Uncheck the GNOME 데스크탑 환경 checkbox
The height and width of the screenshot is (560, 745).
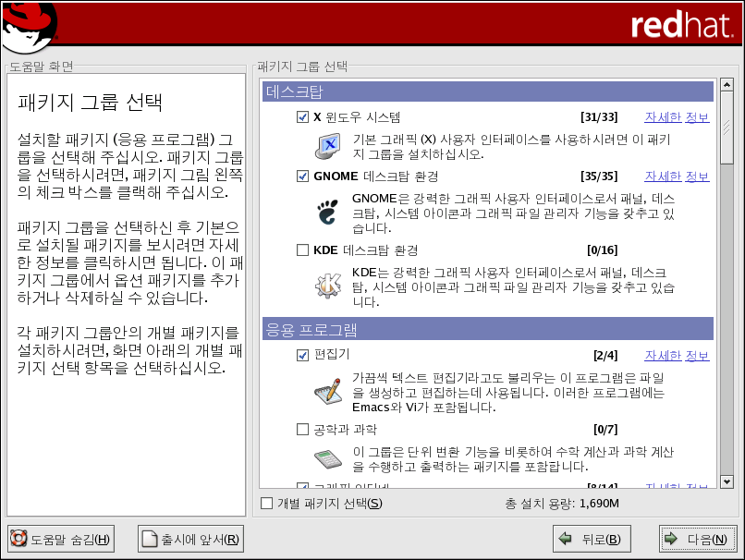[302, 177]
